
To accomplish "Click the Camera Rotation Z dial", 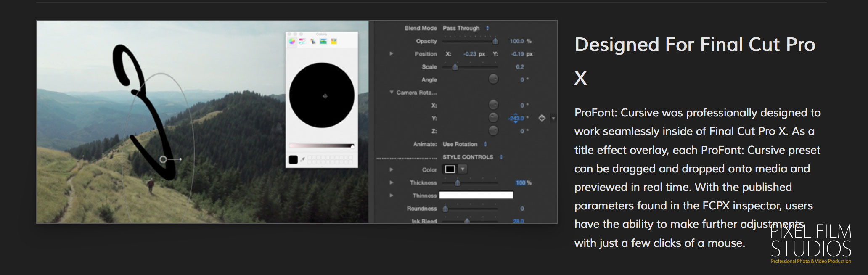I will click(493, 131).
